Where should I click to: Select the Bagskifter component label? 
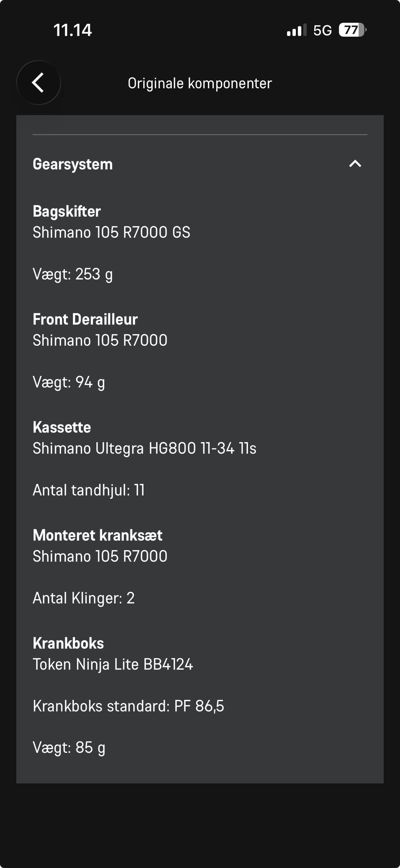(x=67, y=211)
